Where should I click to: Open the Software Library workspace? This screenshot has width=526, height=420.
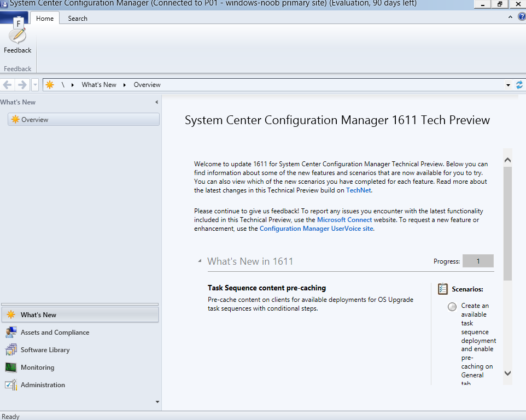tap(80, 350)
